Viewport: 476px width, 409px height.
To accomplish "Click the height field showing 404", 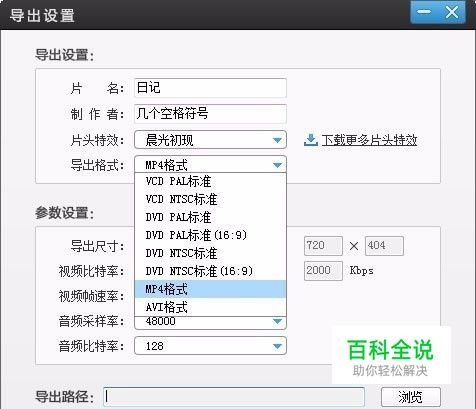I will [x=384, y=246].
